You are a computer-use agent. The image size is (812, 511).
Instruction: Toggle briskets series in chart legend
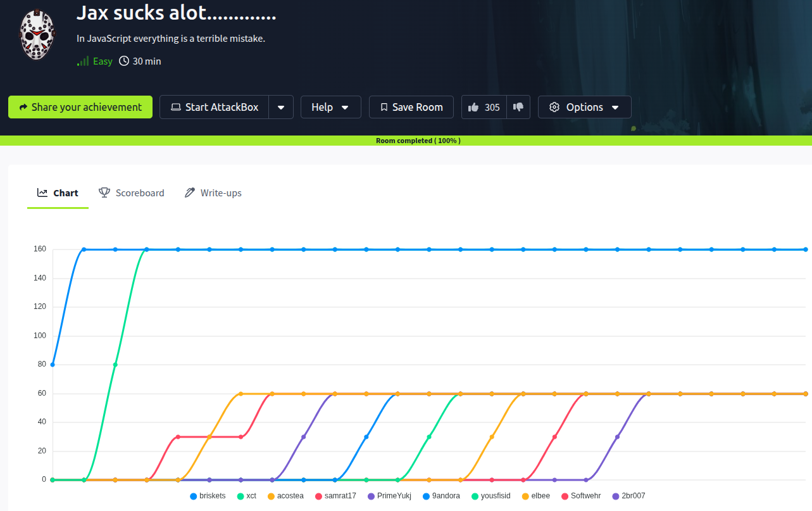click(208, 496)
